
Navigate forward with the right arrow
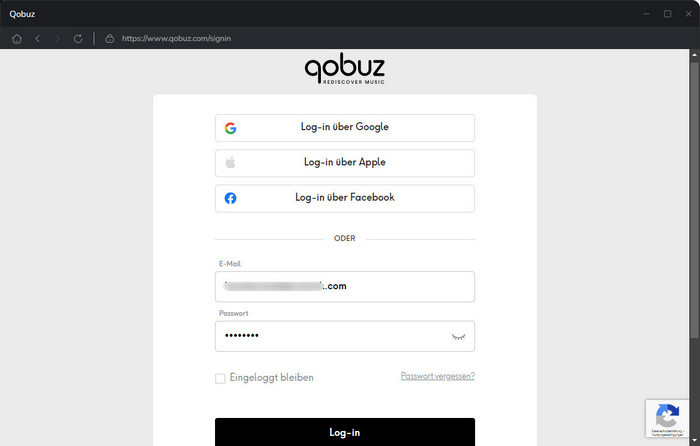[58, 39]
